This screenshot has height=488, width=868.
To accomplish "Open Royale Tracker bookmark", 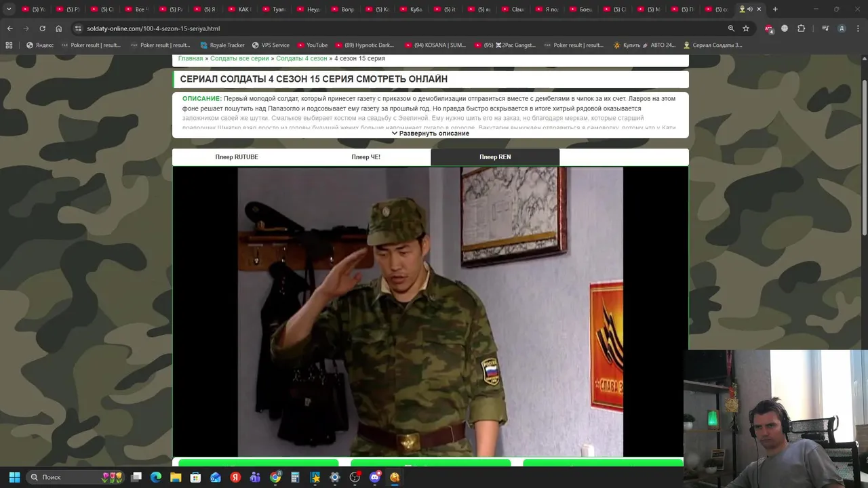I will point(222,45).
